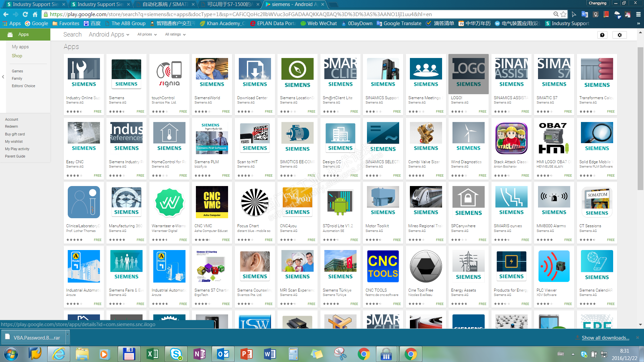Click the bookmark star in address bar
Screen dimensions: 644x362
point(563,14)
